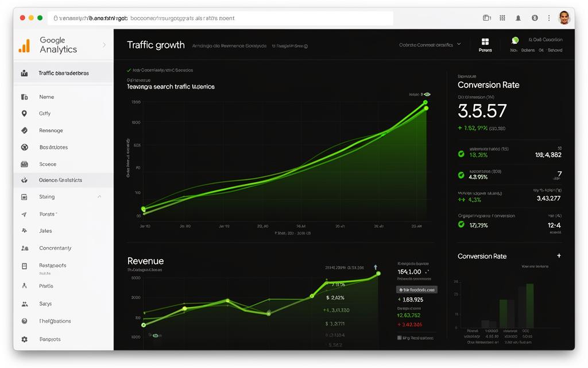This screenshot has width=588, height=368.
Task: Open the notifications bell in the browser toolbar
Action: pyautogui.click(x=518, y=18)
